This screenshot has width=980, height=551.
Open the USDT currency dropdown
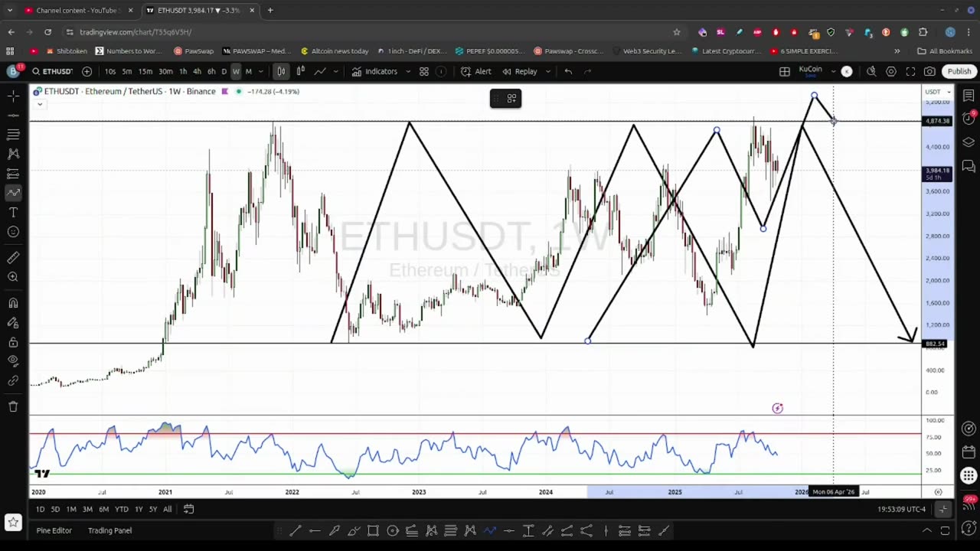(938, 92)
